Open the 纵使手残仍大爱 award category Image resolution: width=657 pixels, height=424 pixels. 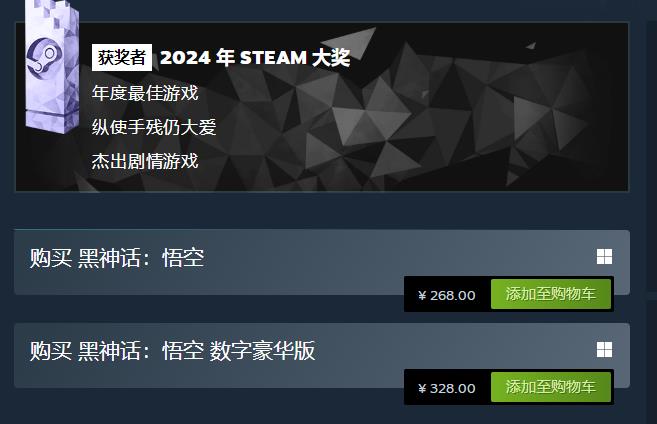pos(154,127)
